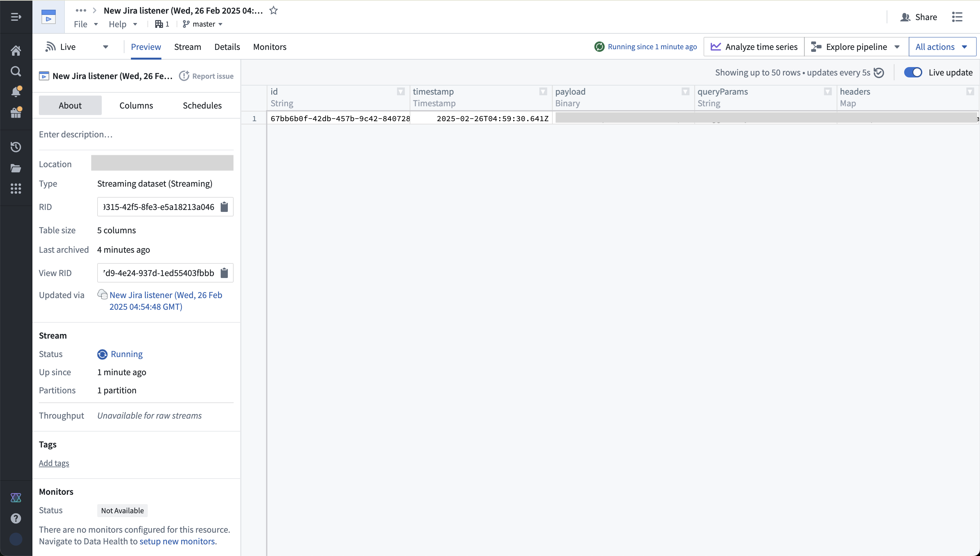The width and height of the screenshot is (980, 556).
Task: Follow the setup new monitors link
Action: (x=177, y=541)
